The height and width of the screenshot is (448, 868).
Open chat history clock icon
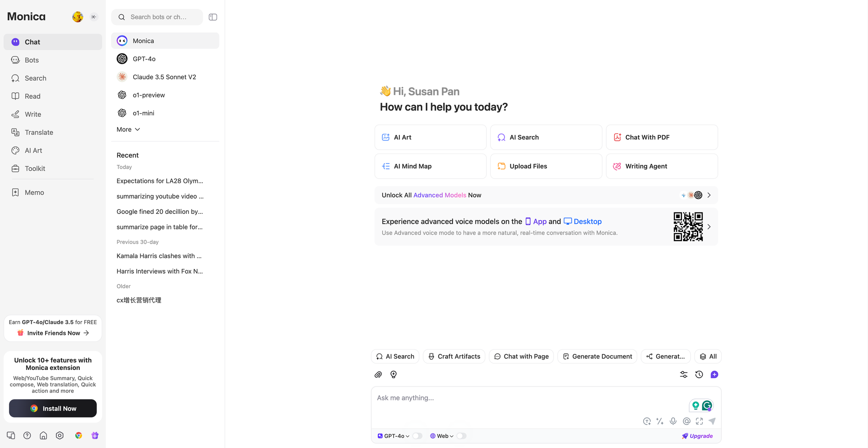coord(699,375)
